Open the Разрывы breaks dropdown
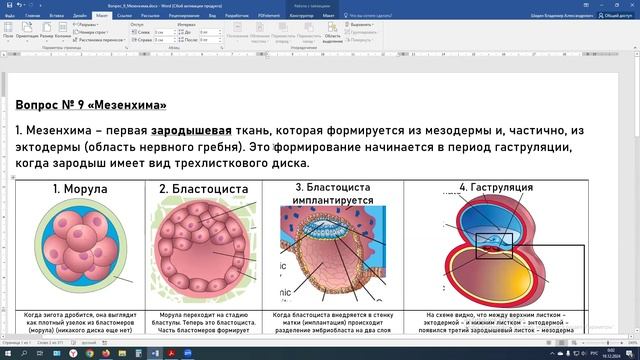Screen dimensions: 640x360 click(x=86, y=24)
